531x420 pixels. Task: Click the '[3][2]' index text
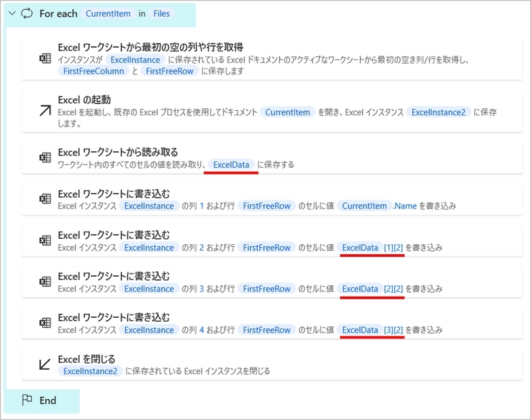coord(394,330)
